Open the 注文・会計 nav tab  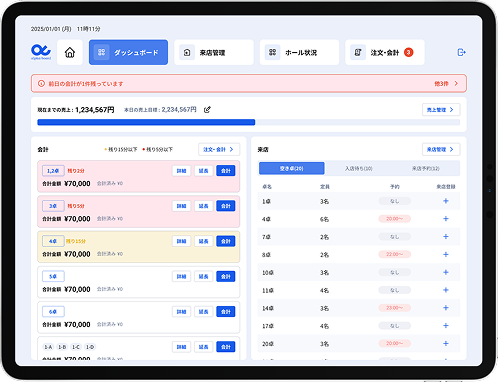(x=385, y=52)
